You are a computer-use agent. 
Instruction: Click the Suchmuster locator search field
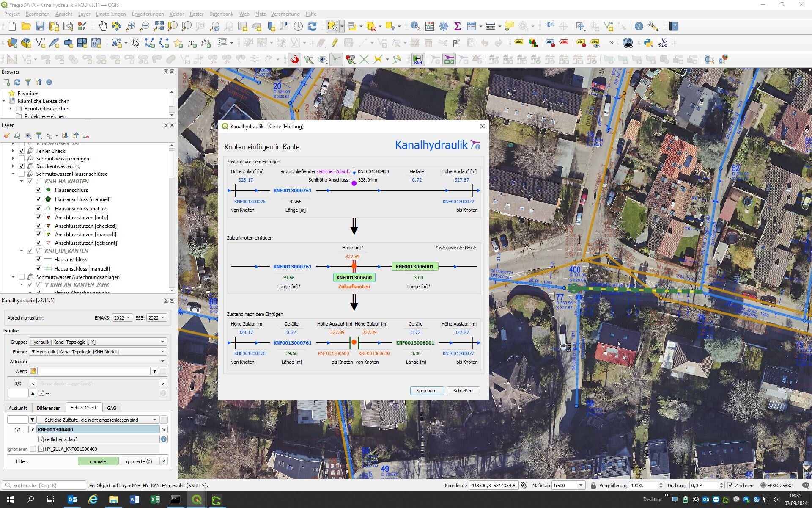(44, 485)
